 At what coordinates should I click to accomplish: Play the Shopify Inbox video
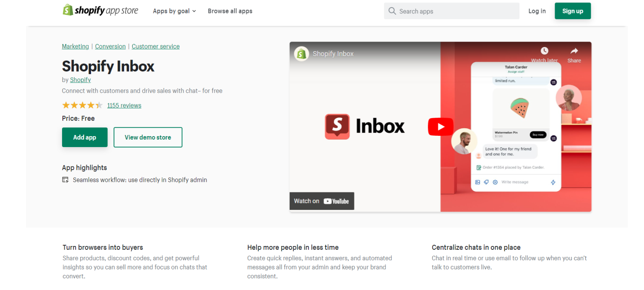pos(441,127)
